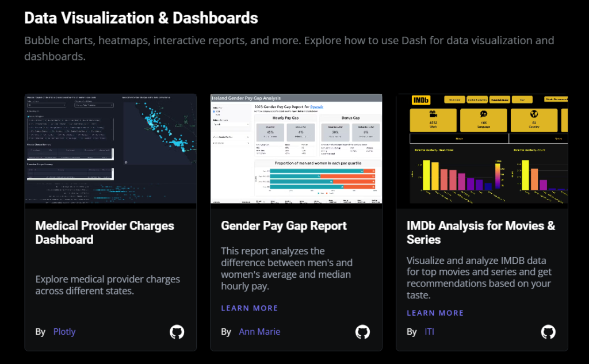Open Ann Marie author link

point(259,332)
